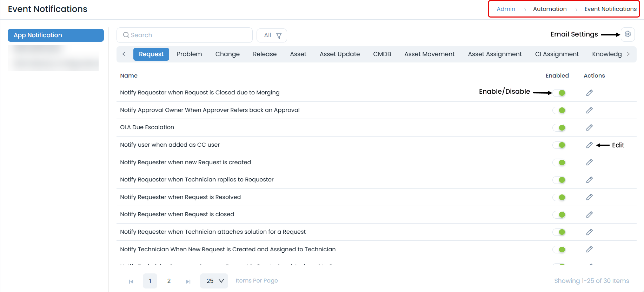Image resolution: width=644 pixels, height=292 pixels.
Task: Click 'Notify Requester when Request is Resolved' text
Action: (x=180, y=197)
